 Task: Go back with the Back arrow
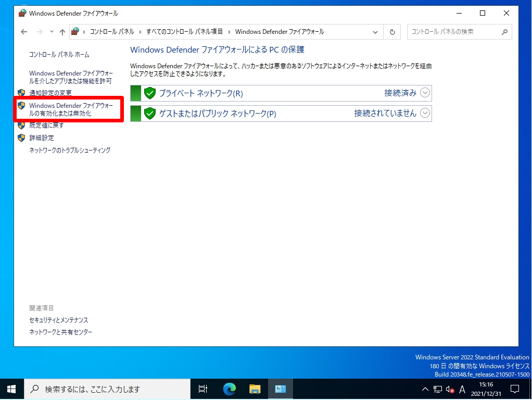click(24, 32)
